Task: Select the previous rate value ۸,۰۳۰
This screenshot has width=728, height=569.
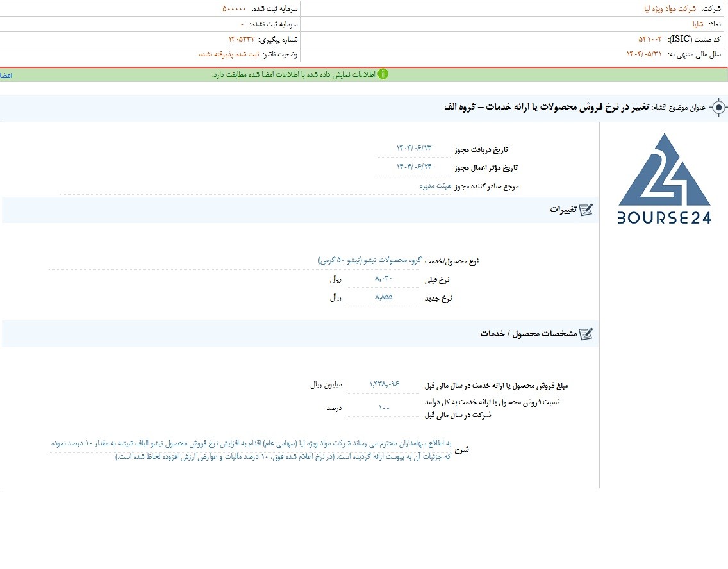Action: coord(383,279)
